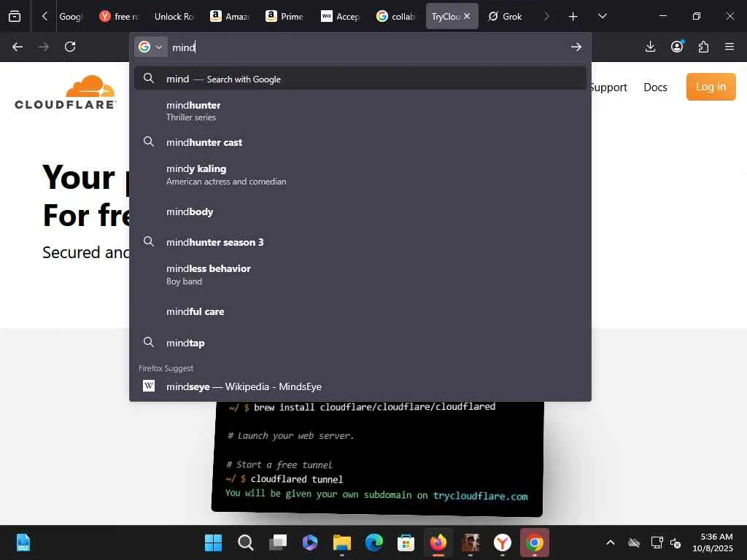
Task: Open the network status tray icon
Action: pos(657,542)
